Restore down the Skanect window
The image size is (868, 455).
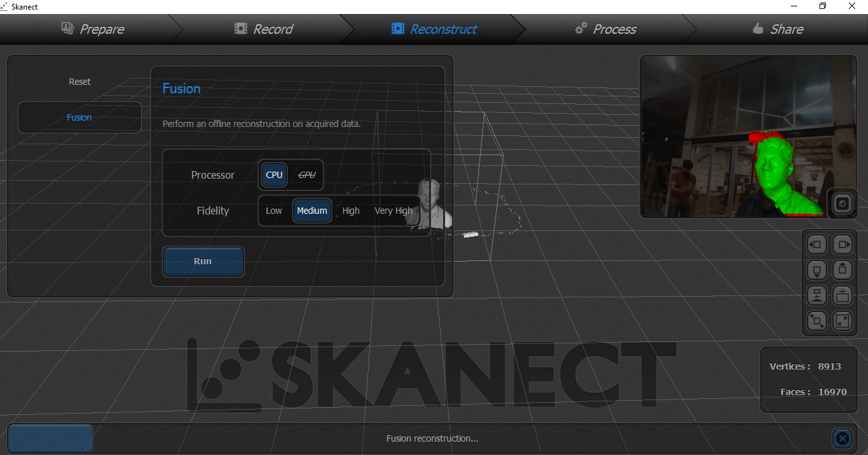pos(823,6)
